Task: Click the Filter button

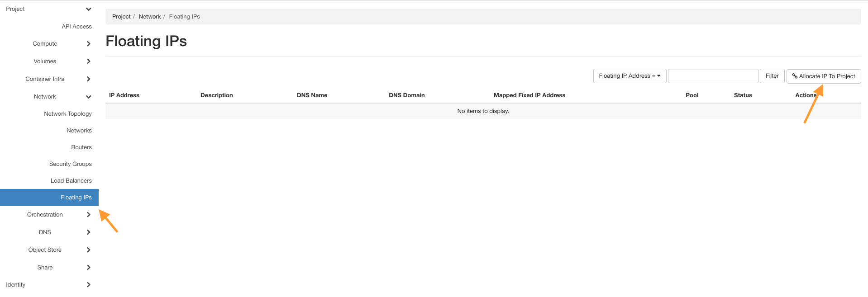Action: click(x=772, y=76)
